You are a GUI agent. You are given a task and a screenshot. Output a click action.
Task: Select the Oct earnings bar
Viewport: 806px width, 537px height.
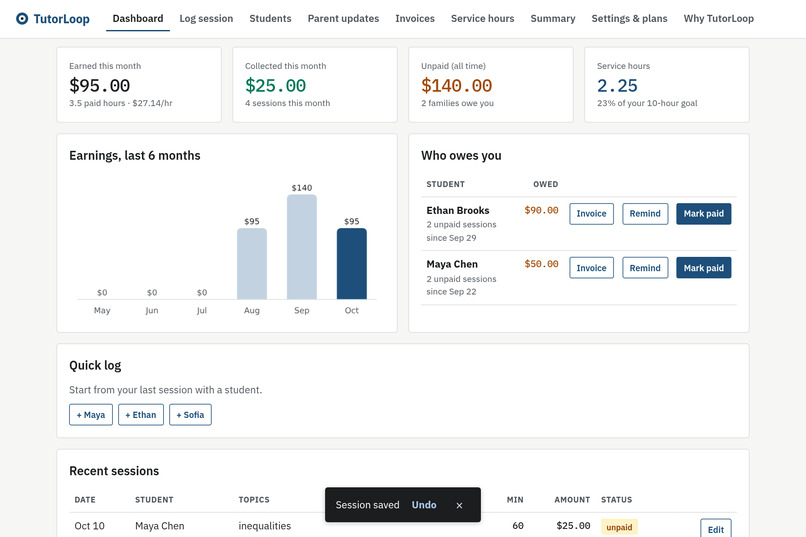tap(352, 264)
